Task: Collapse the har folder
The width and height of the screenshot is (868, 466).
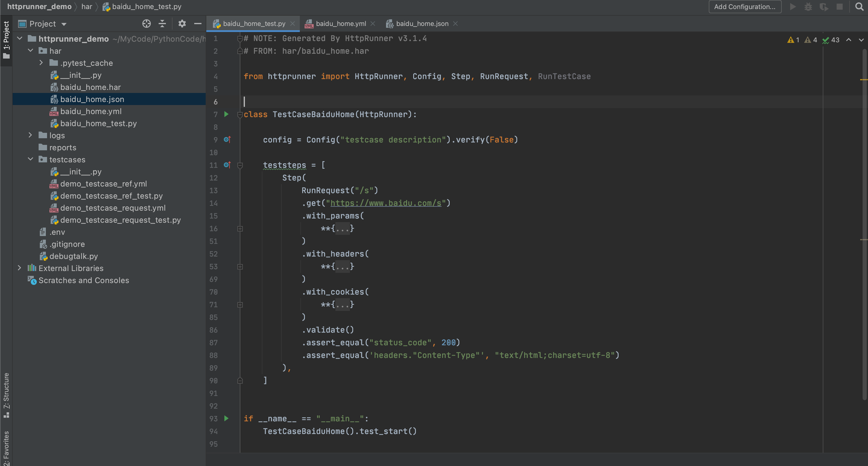Action: (30, 51)
